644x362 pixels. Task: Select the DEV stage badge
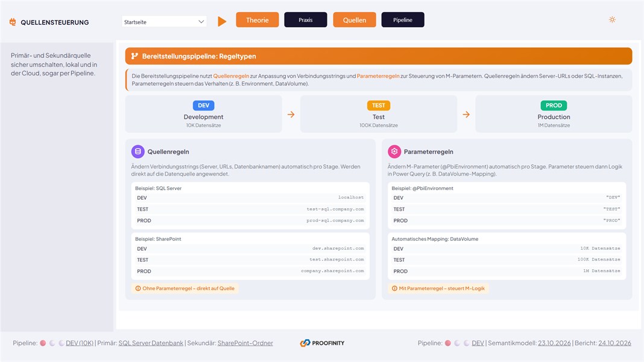203,105
